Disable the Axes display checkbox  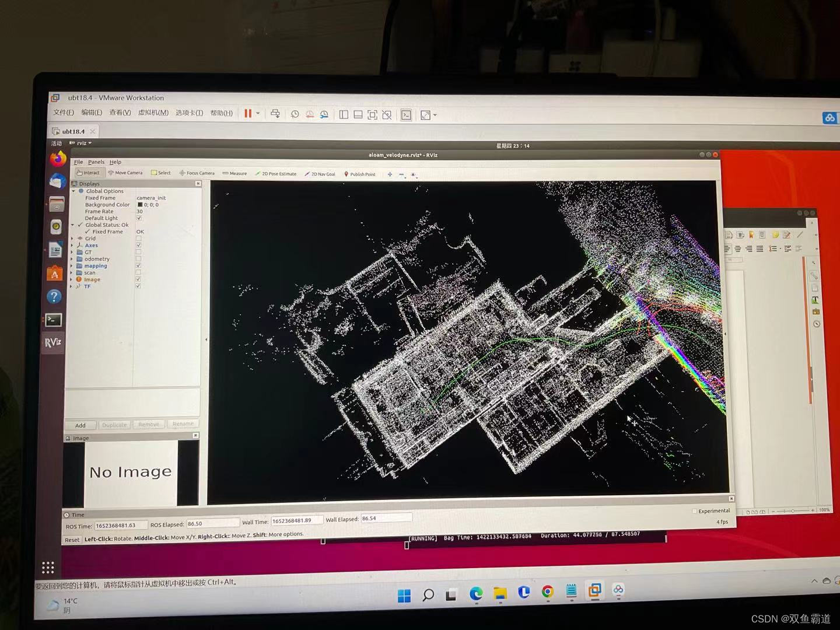click(x=138, y=245)
